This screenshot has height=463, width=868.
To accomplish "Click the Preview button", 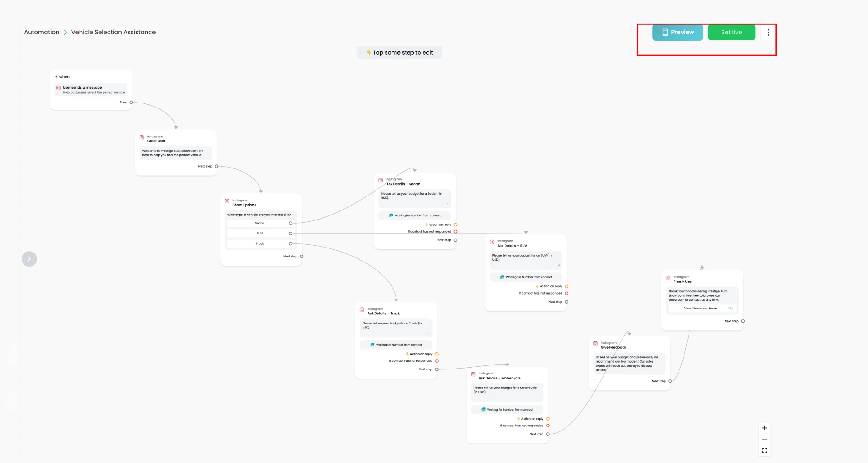I will (x=678, y=33).
